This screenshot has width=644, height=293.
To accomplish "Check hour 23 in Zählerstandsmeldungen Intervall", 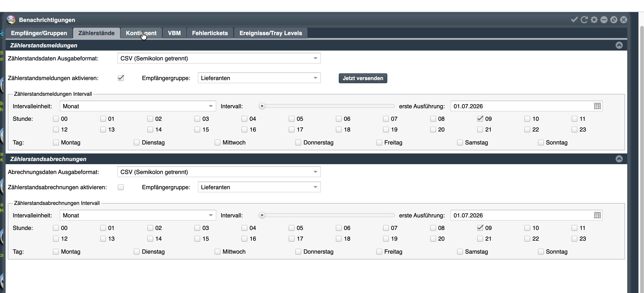I will (x=574, y=130).
